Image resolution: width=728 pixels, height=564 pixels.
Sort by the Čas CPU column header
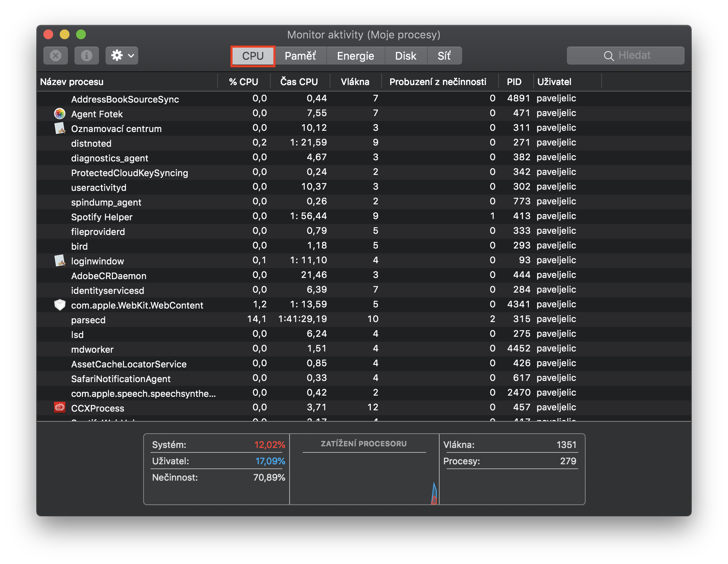[299, 82]
